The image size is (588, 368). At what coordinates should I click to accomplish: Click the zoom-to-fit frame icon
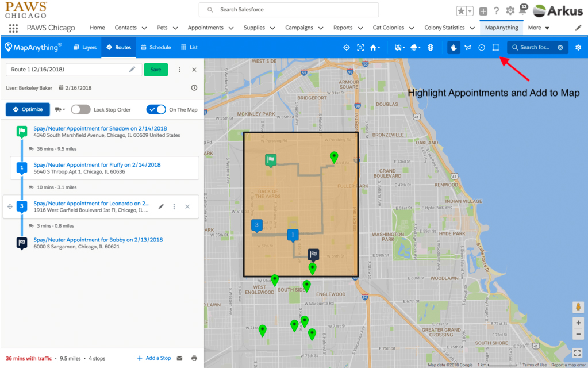(360, 48)
